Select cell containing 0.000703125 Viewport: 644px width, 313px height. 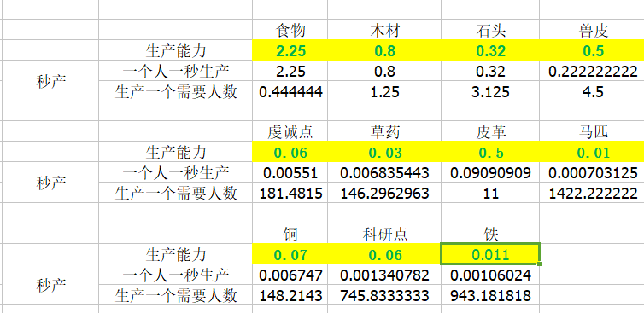pyautogui.click(x=592, y=172)
